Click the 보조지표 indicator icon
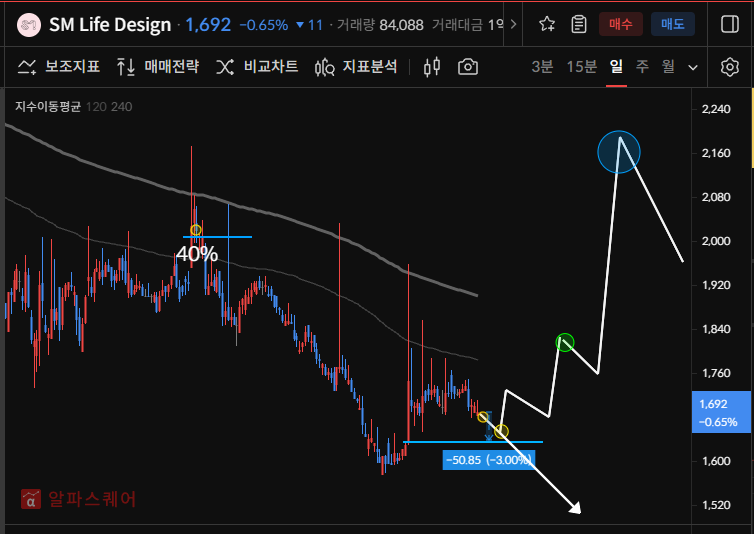 [x=27, y=67]
